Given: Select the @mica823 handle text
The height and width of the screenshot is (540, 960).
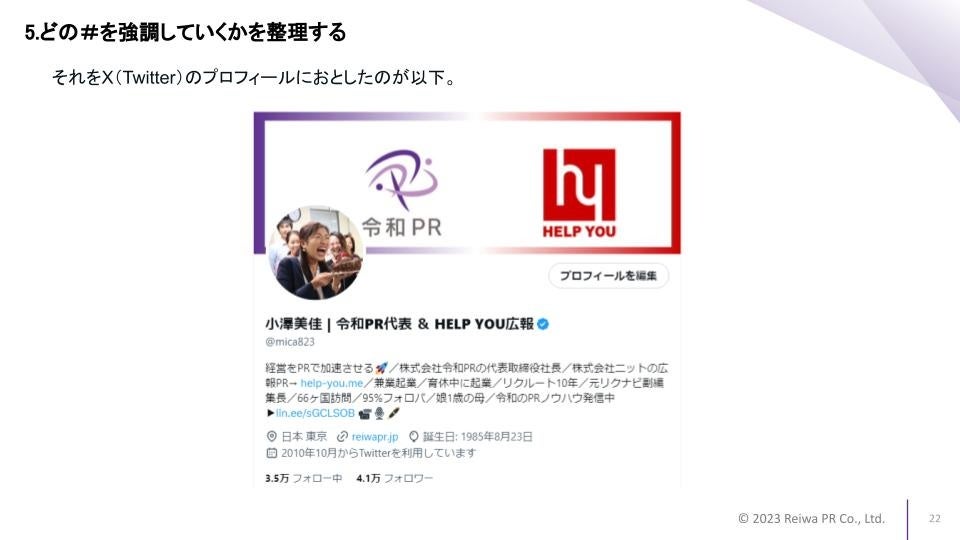Looking at the screenshot, I should pyautogui.click(x=290, y=342).
